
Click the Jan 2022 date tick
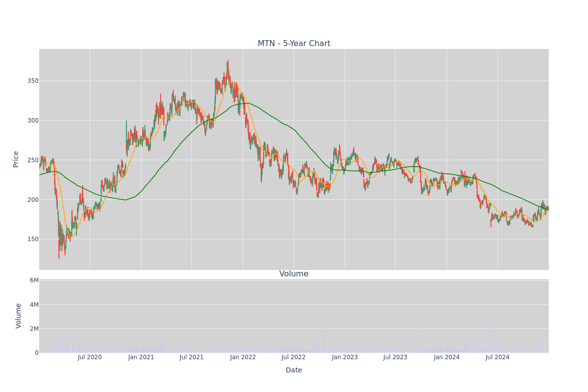[x=243, y=357]
